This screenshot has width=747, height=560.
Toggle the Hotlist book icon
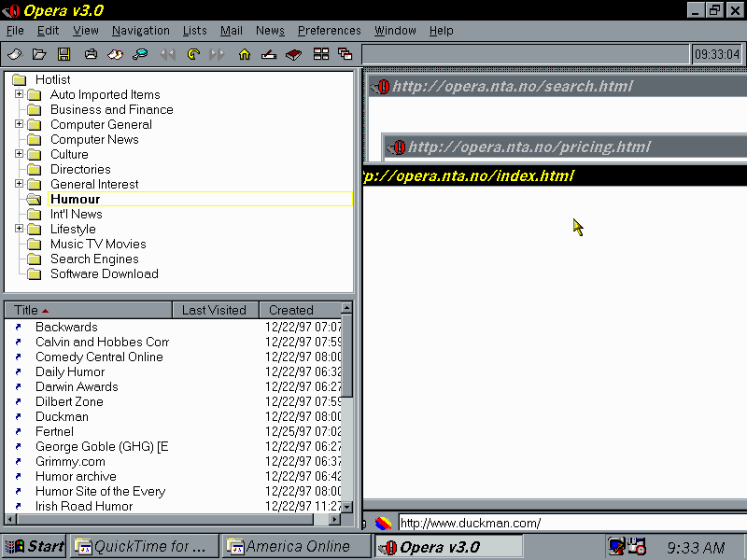293,54
